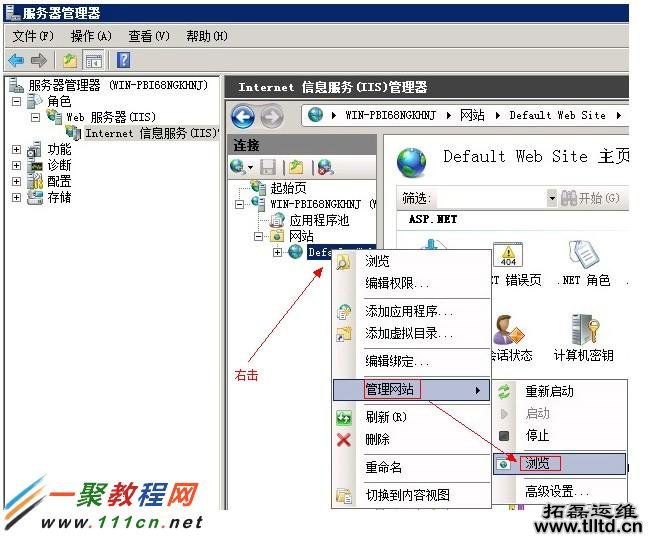Collapse the 角色 tree node

click(16, 101)
